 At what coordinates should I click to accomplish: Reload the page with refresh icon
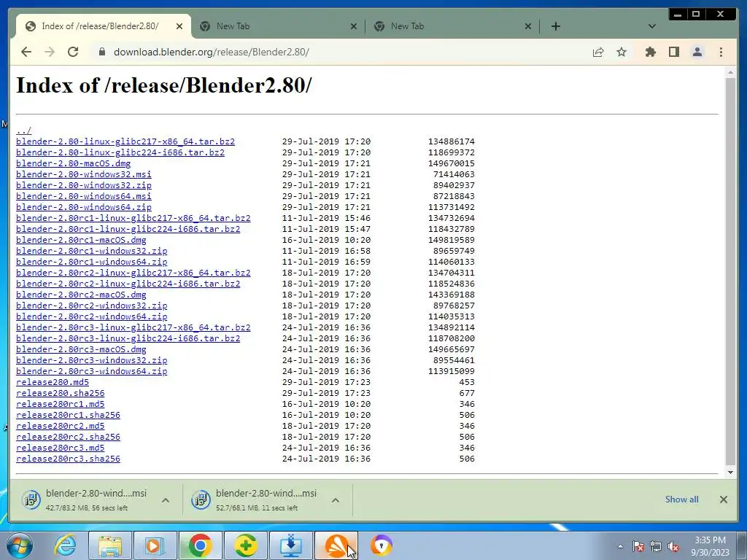[73, 52]
